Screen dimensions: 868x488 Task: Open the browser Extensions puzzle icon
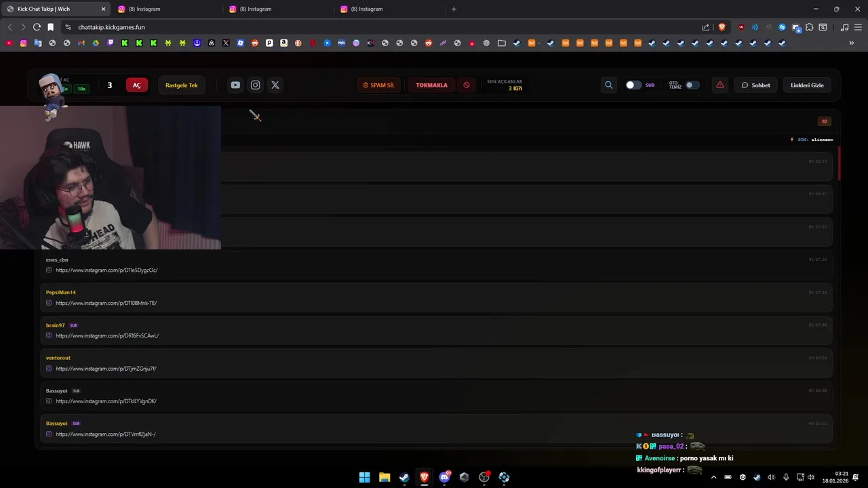click(809, 27)
